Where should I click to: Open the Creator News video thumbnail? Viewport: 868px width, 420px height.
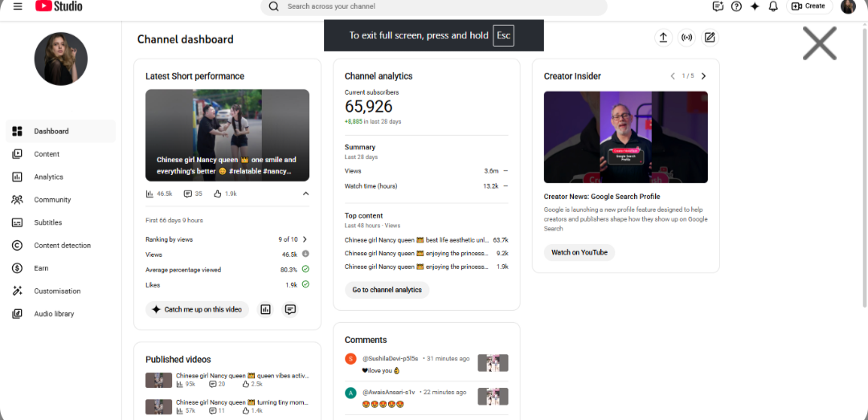point(625,137)
